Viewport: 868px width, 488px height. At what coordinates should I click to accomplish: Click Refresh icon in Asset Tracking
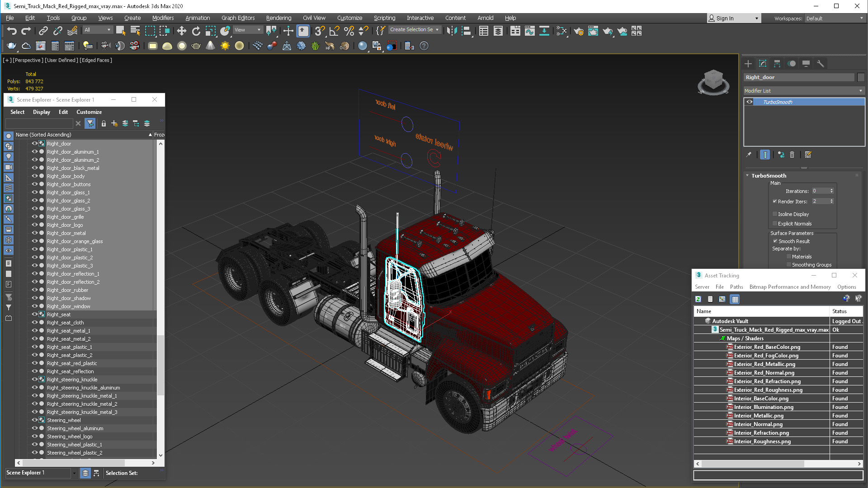[698, 299]
